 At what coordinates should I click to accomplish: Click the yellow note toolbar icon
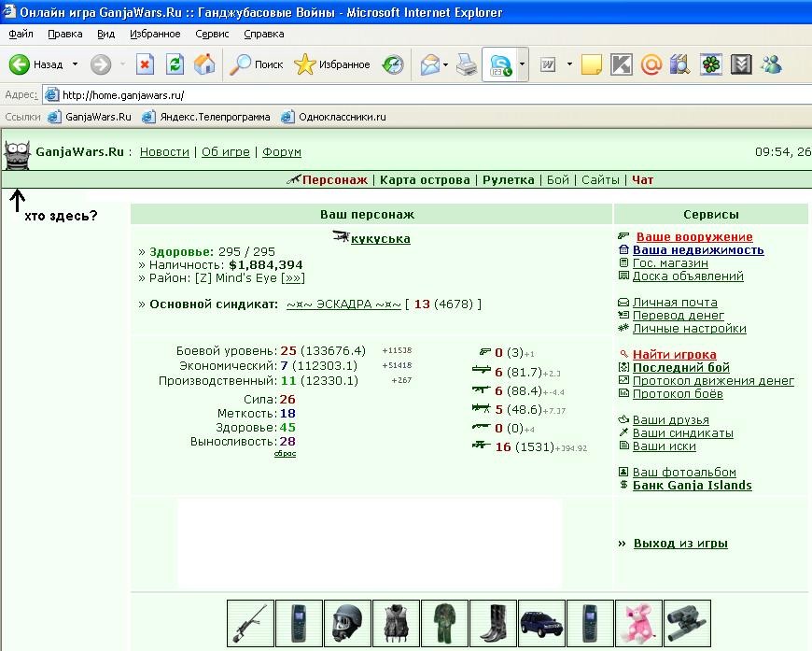tap(592, 64)
